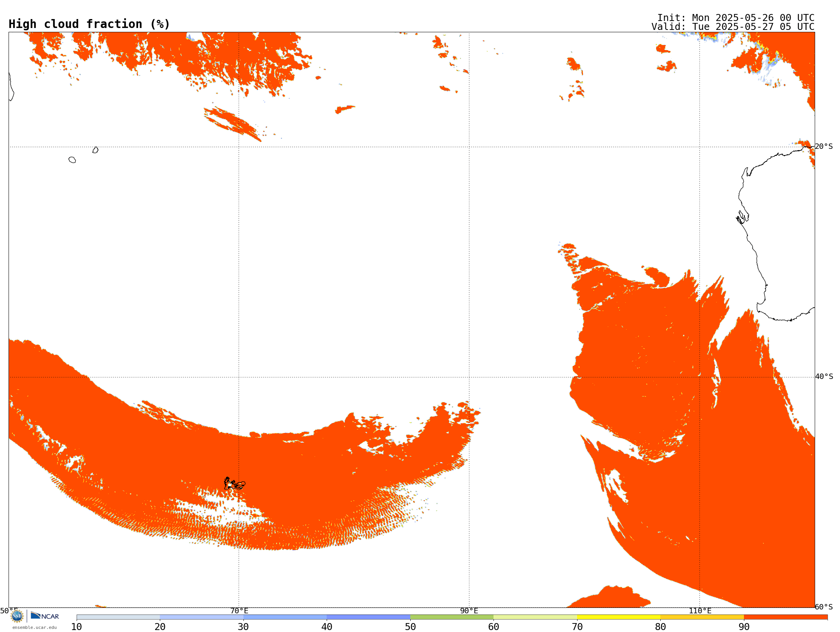Screen dimensions: 840x632
Task: Click the NCAR logo
Action: tap(45, 616)
